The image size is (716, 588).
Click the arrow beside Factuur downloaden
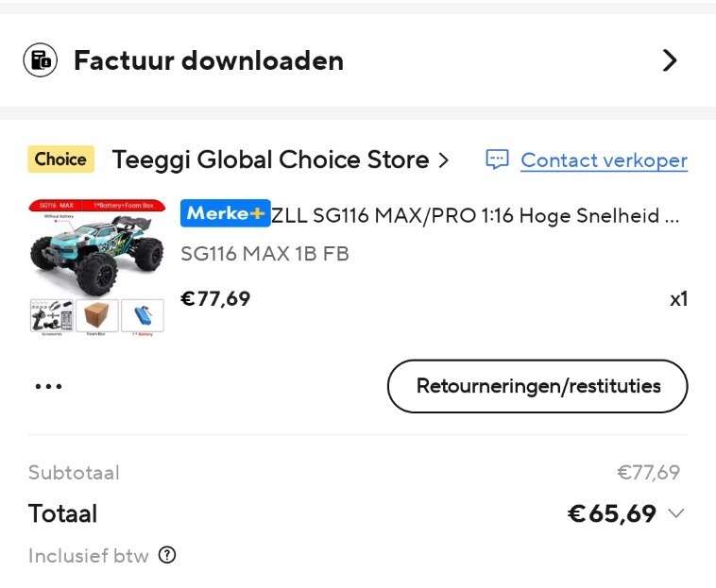(x=670, y=60)
